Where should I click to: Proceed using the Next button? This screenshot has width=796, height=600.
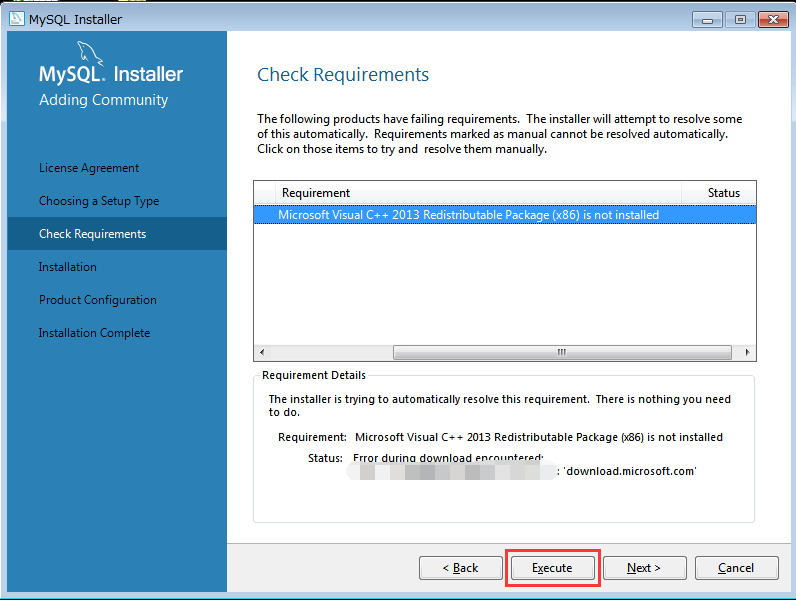644,568
